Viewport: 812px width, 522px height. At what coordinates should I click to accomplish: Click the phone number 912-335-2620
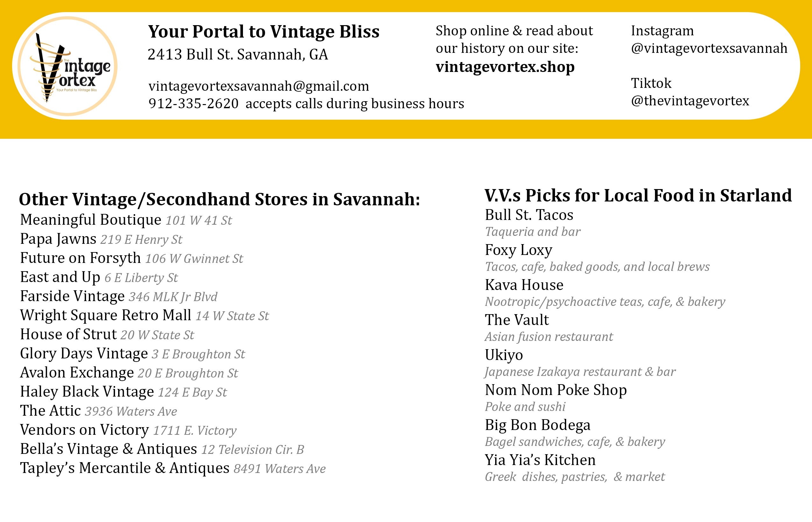click(x=194, y=103)
